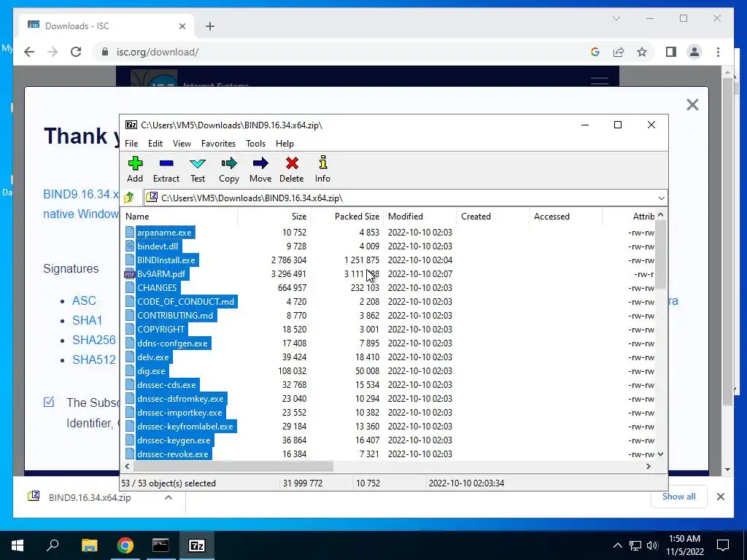Close the downloads bar
Screen dimensions: 747x560
pyautogui.click(x=720, y=497)
